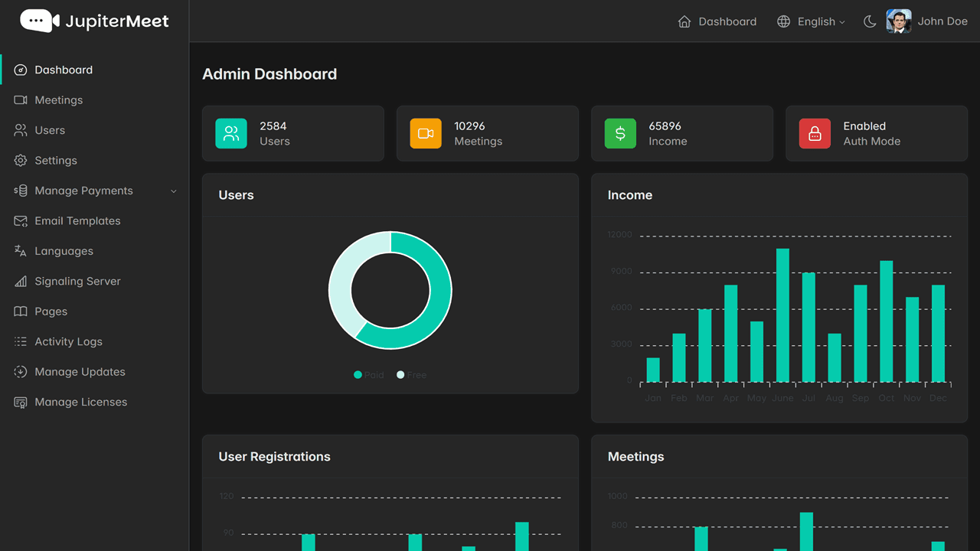Screen dimensions: 980x551
Task: Click the Languages translate icon
Action: (21, 251)
